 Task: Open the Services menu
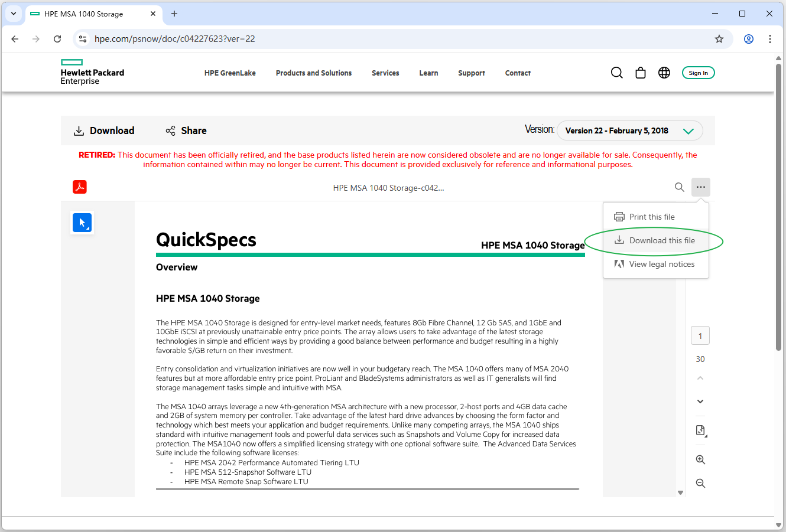(x=385, y=73)
